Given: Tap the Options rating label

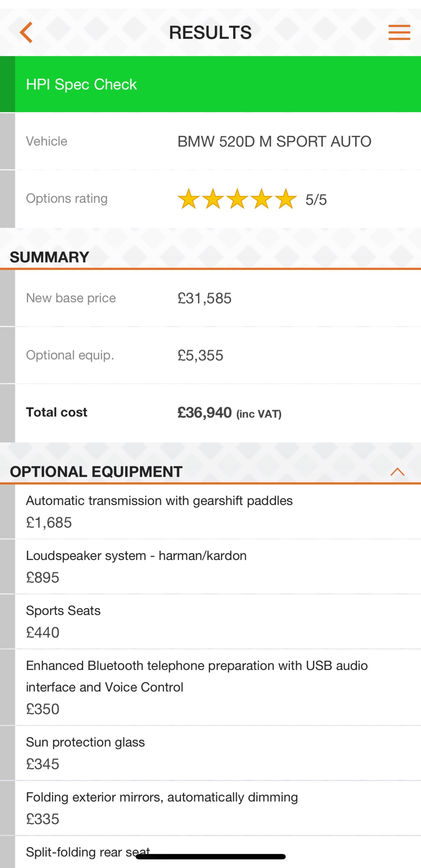Looking at the screenshot, I should [x=67, y=198].
